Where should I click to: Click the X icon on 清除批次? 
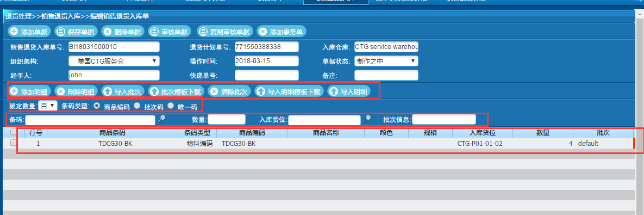click(x=214, y=91)
